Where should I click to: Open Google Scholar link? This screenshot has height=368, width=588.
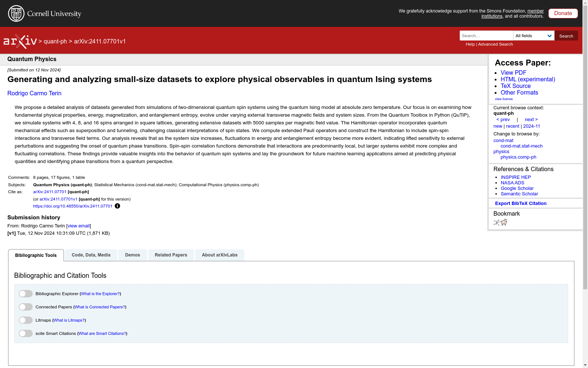[x=517, y=188]
